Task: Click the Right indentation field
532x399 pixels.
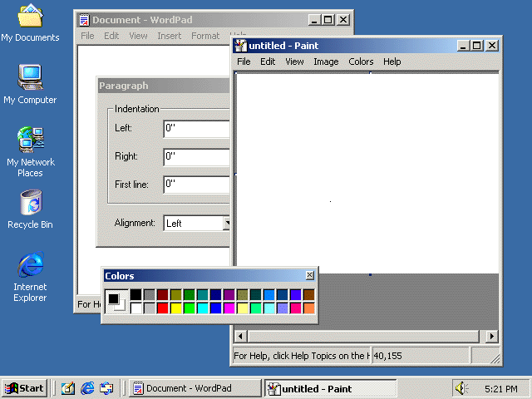Action: coord(197,157)
